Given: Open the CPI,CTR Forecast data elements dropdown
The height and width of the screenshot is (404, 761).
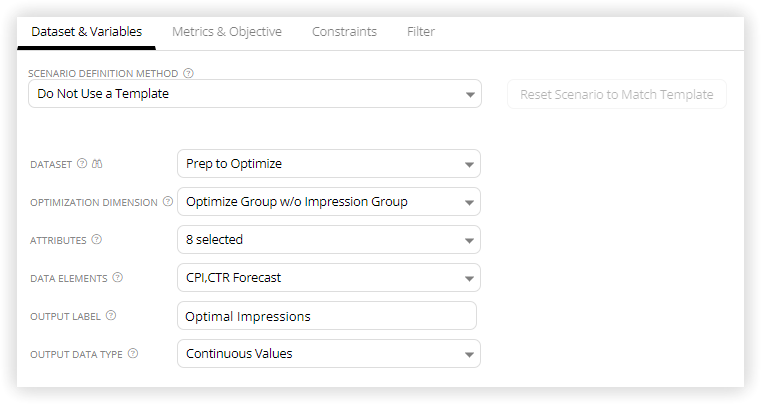Looking at the screenshot, I should 329,278.
